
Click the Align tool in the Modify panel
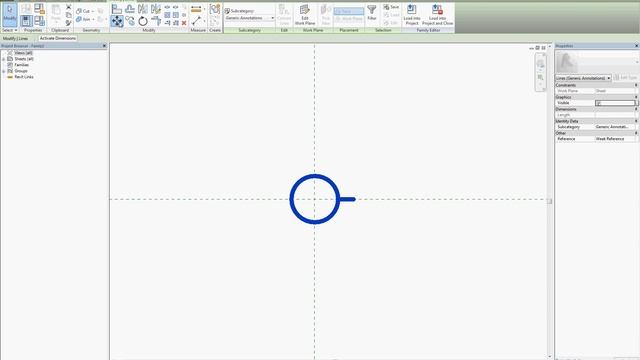[x=117, y=9]
